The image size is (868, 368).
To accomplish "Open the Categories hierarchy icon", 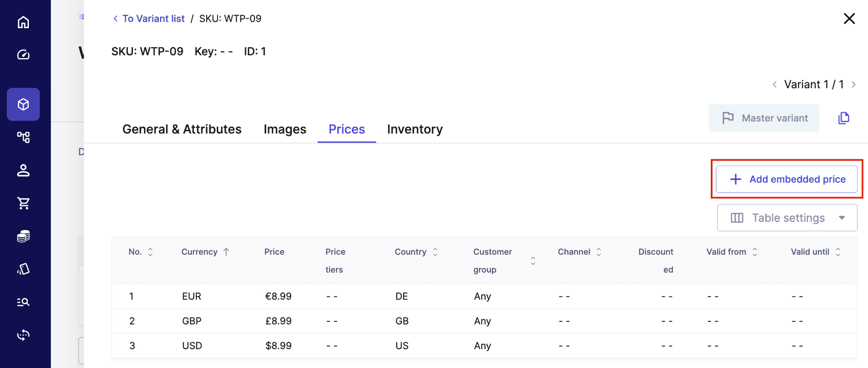I will click(23, 137).
